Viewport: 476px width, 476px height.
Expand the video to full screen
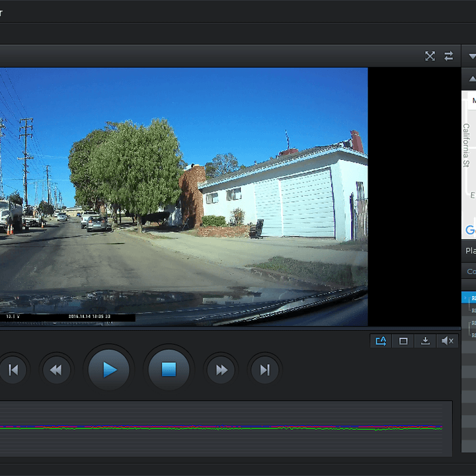430,56
